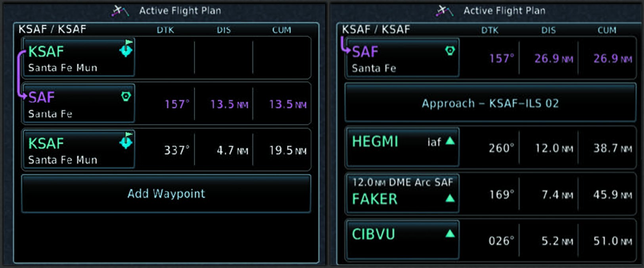644x268 pixels.
Task: Select the HEGMI waypoint name
Action: (x=375, y=142)
